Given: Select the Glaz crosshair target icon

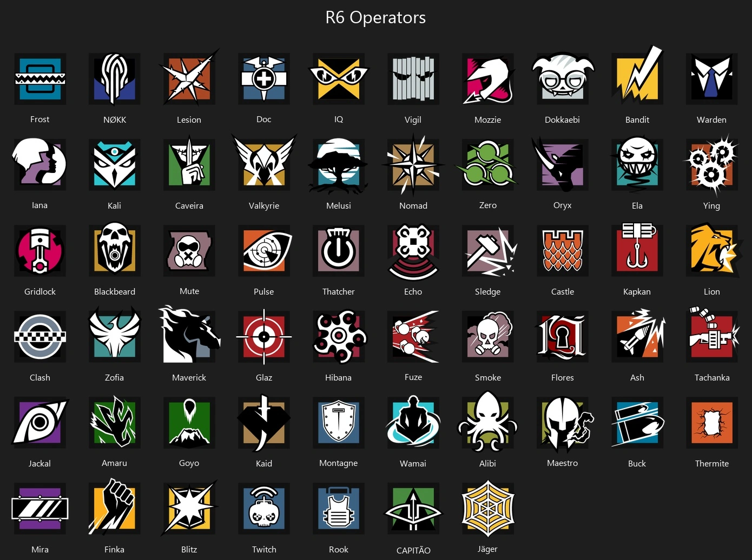Looking at the screenshot, I should [x=264, y=337].
